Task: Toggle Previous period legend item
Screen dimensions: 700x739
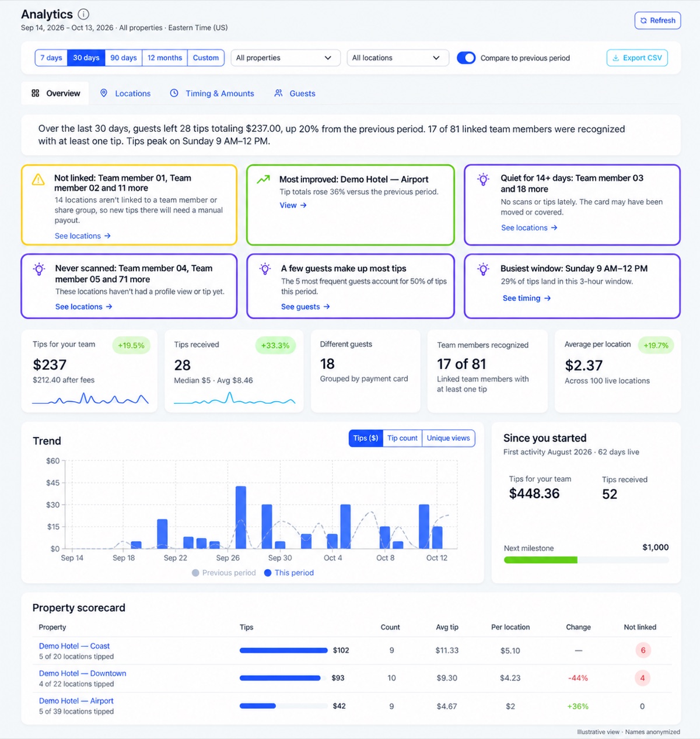Action: pos(224,573)
